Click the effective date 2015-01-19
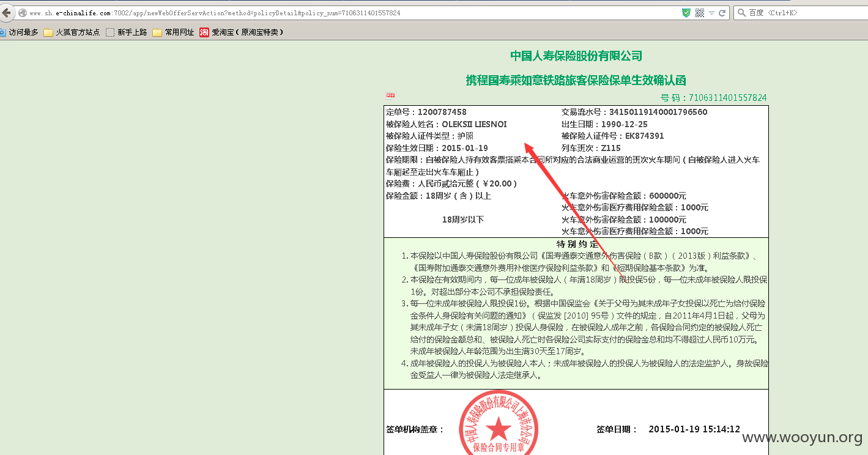The width and height of the screenshot is (868, 455). [x=464, y=149]
